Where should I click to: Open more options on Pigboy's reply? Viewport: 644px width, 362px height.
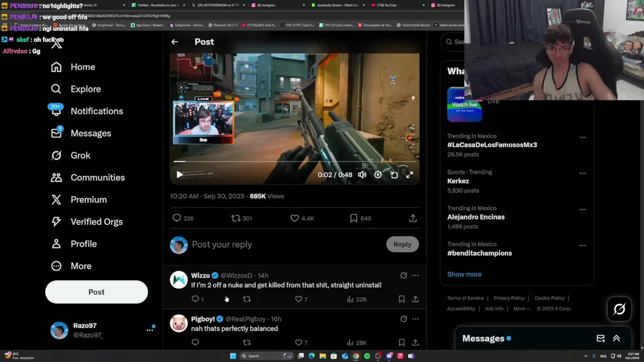pyautogui.click(x=415, y=319)
